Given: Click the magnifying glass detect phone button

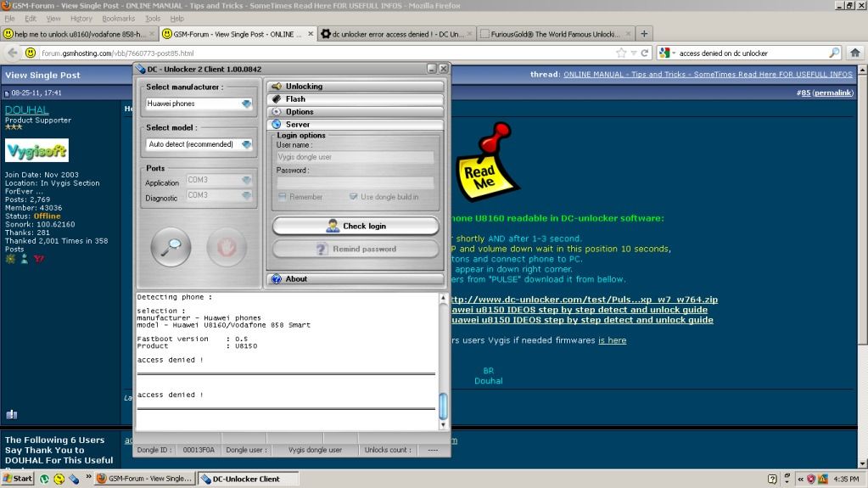Looking at the screenshot, I should click(173, 247).
